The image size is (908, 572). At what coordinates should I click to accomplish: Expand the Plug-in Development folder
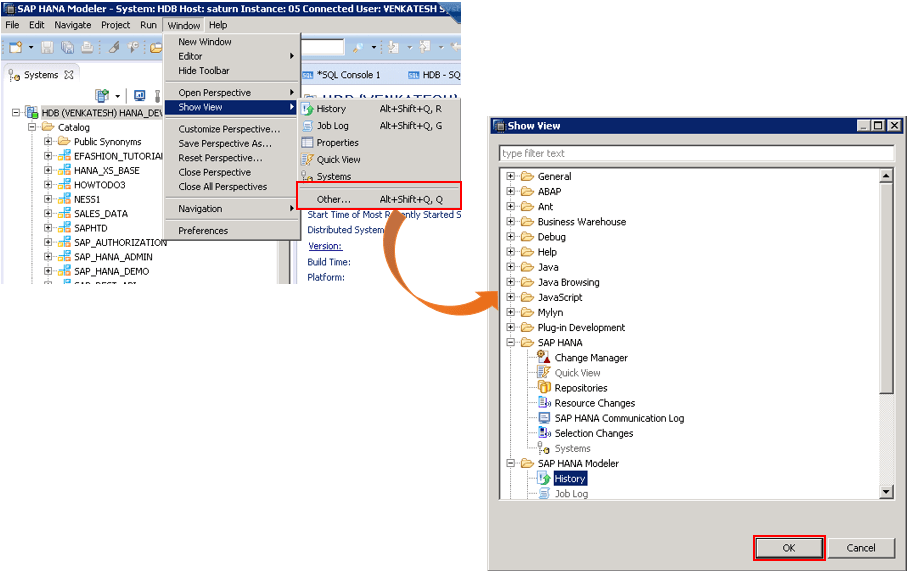point(510,327)
